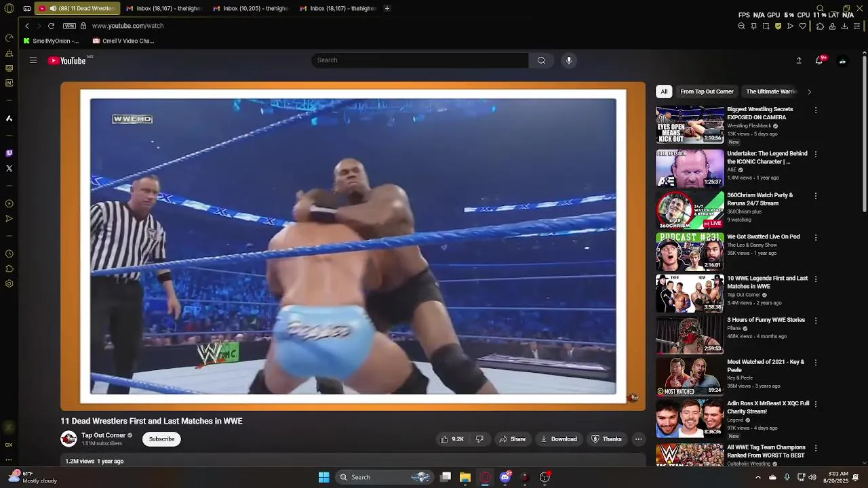Open options for 10 WWE Legends video

816,279
